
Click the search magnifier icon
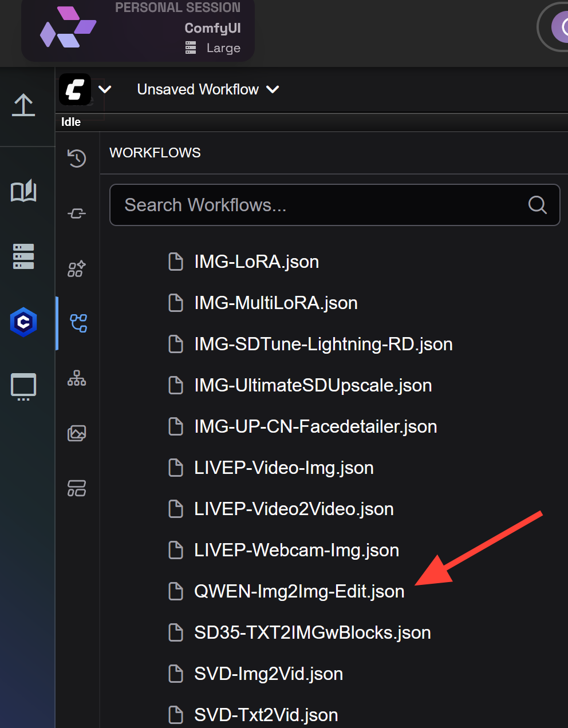[537, 204]
